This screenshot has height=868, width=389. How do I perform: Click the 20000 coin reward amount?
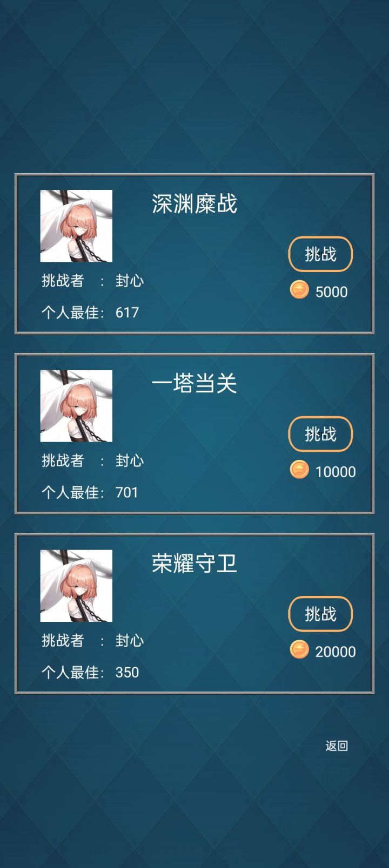point(336,652)
